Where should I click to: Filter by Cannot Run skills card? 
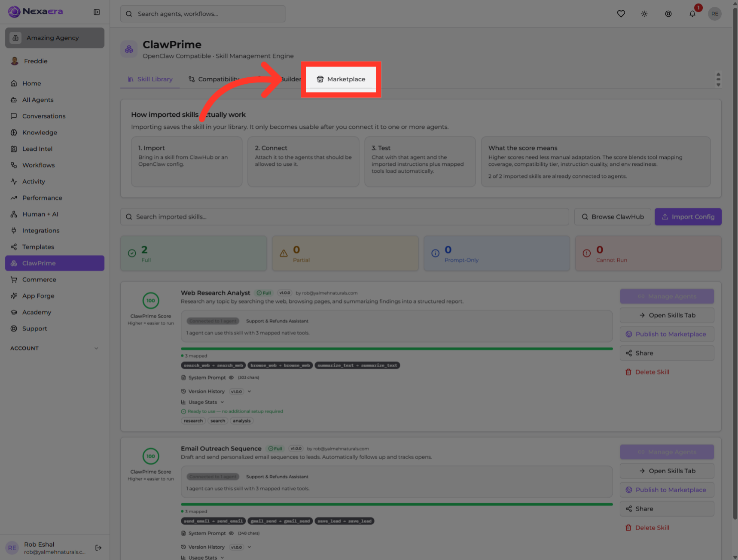[x=648, y=253]
